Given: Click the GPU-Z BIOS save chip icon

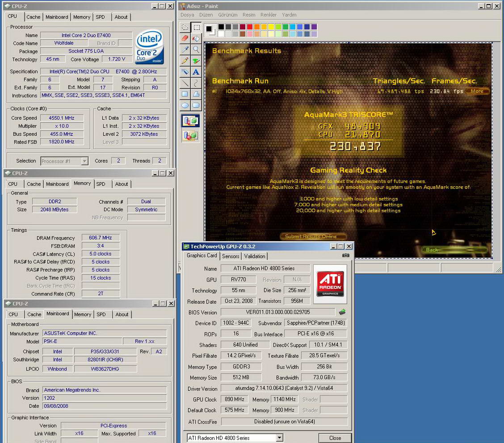Looking at the screenshot, I should pos(342,312).
